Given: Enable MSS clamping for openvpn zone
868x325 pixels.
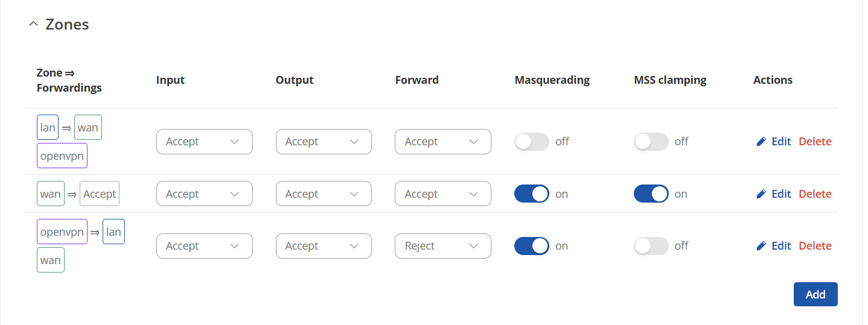Looking at the screenshot, I should pyautogui.click(x=651, y=246).
